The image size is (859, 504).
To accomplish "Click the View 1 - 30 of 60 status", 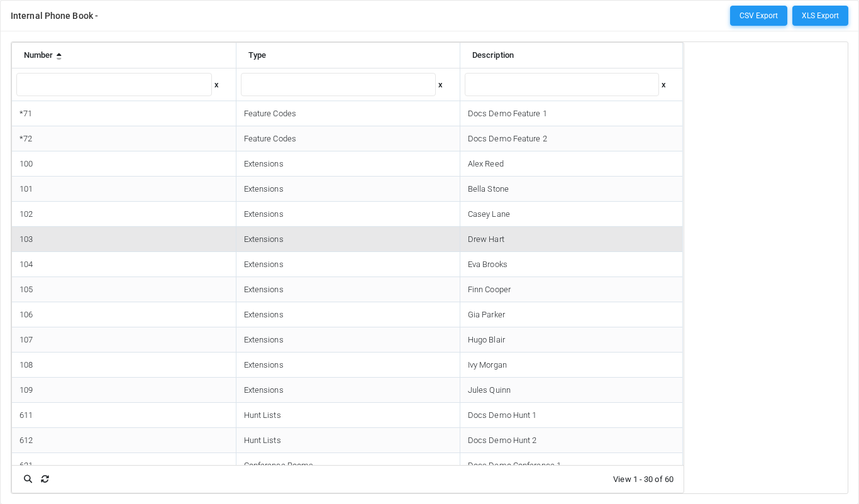I will coord(643,479).
